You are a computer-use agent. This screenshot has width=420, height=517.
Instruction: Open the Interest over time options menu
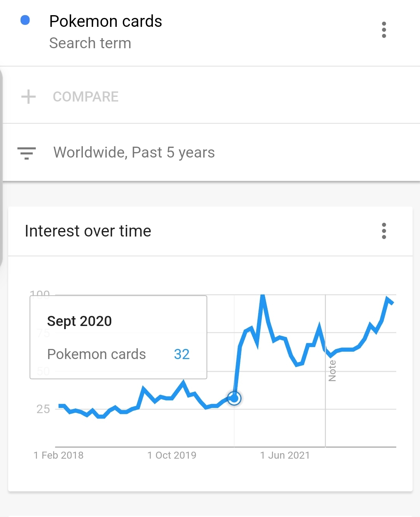tap(384, 231)
